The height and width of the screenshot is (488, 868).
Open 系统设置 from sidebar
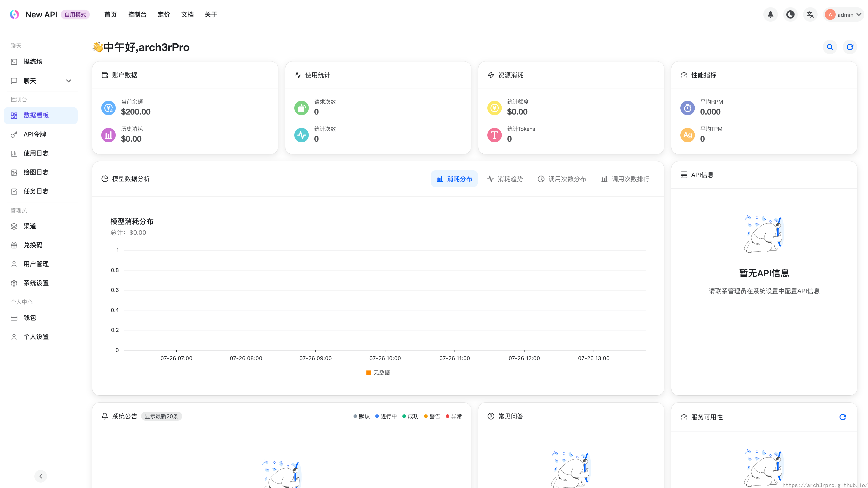point(36,283)
